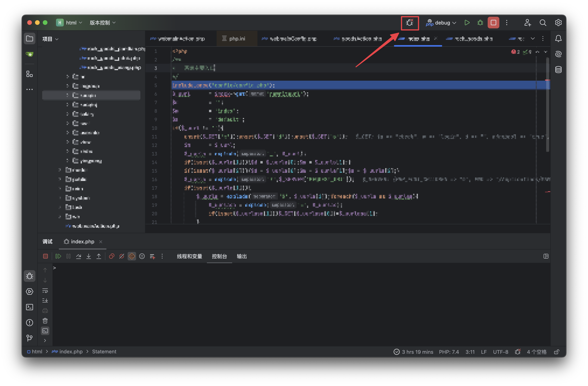This screenshot has width=588, height=386.
Task: Change PHP: 7.4 language level
Action: point(449,352)
